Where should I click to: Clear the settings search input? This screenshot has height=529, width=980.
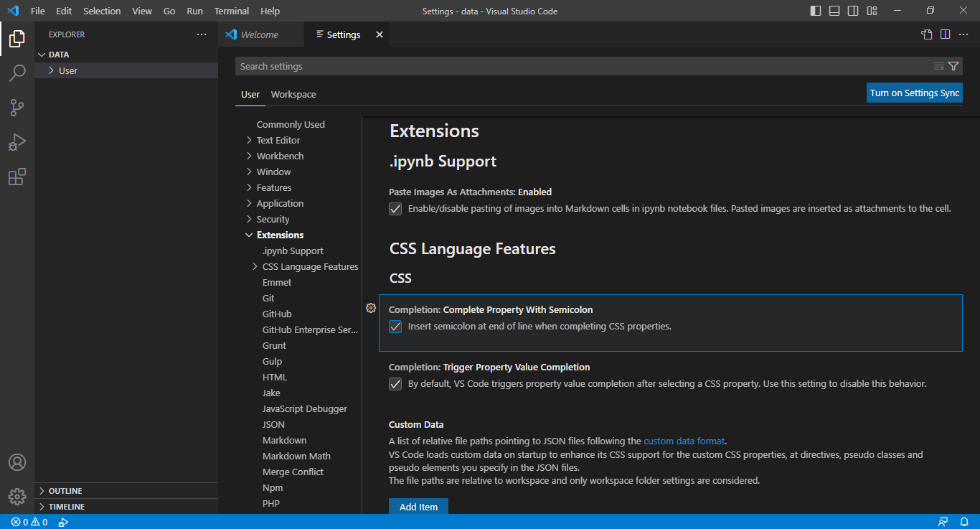pyautogui.click(x=939, y=66)
